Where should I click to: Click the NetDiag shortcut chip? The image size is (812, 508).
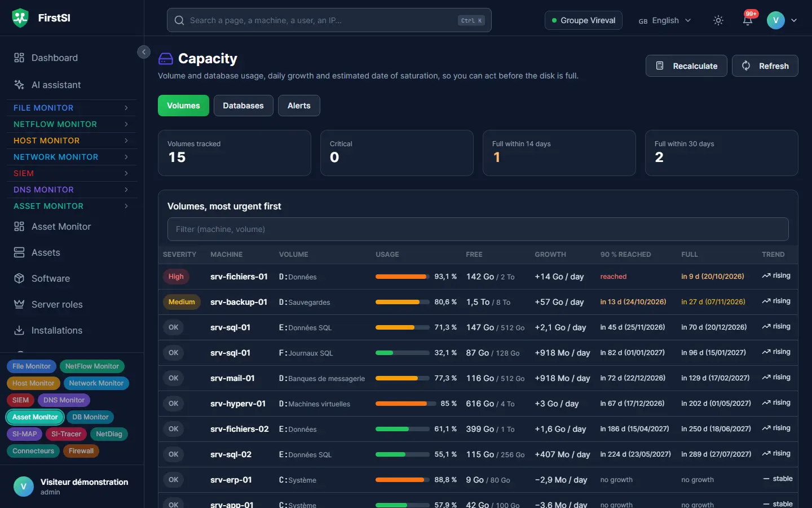pos(109,434)
